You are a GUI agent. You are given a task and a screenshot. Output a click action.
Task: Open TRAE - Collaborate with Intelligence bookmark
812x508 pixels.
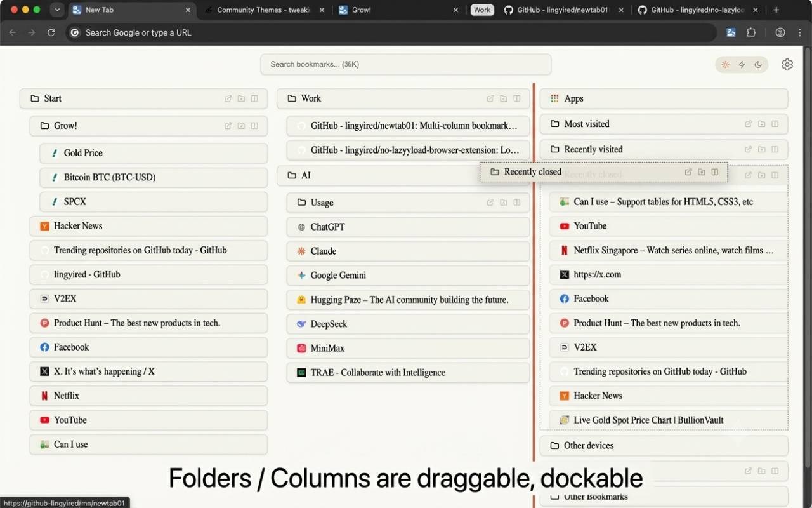pyautogui.click(x=408, y=372)
